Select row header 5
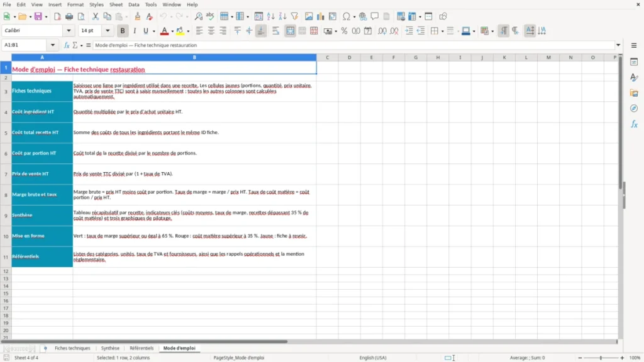 6,133
